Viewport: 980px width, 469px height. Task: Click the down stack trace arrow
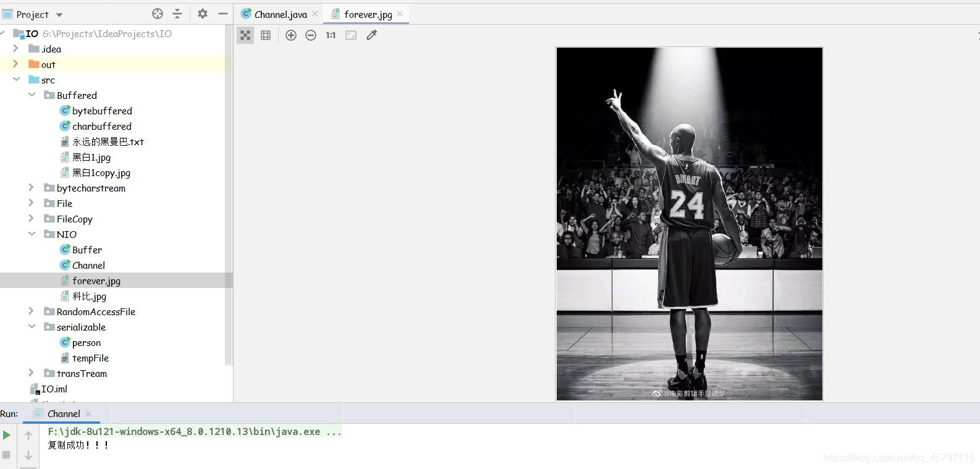[x=28, y=455]
